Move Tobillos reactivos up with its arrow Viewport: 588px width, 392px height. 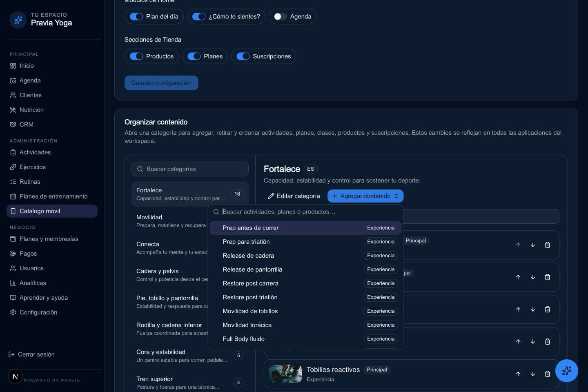[518, 374]
